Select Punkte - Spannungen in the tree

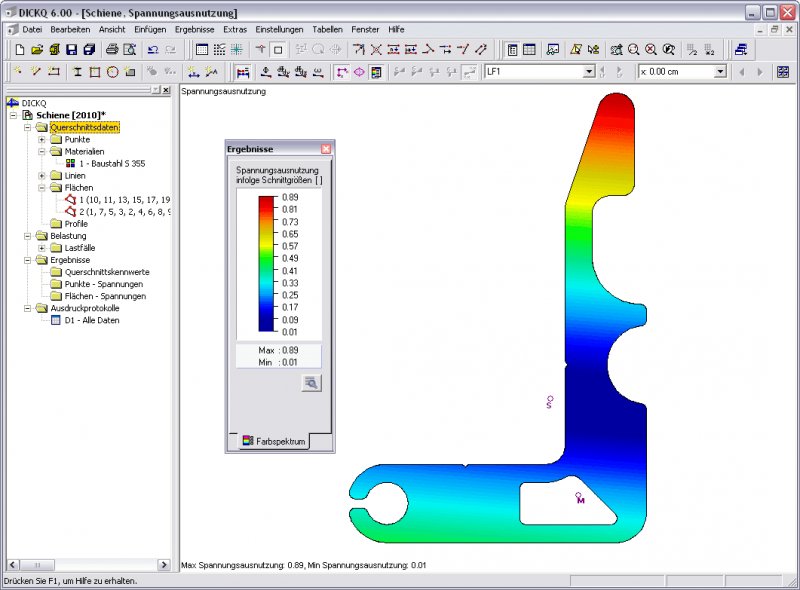[104, 284]
